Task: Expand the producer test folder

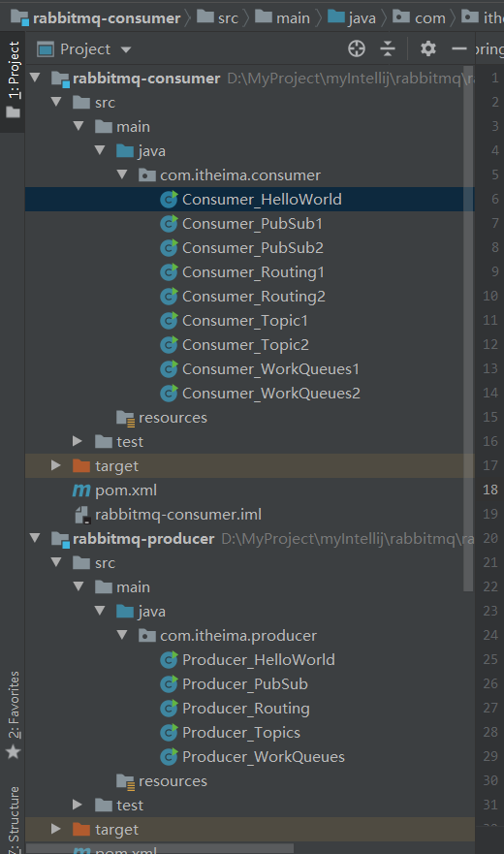Action: coord(78,805)
